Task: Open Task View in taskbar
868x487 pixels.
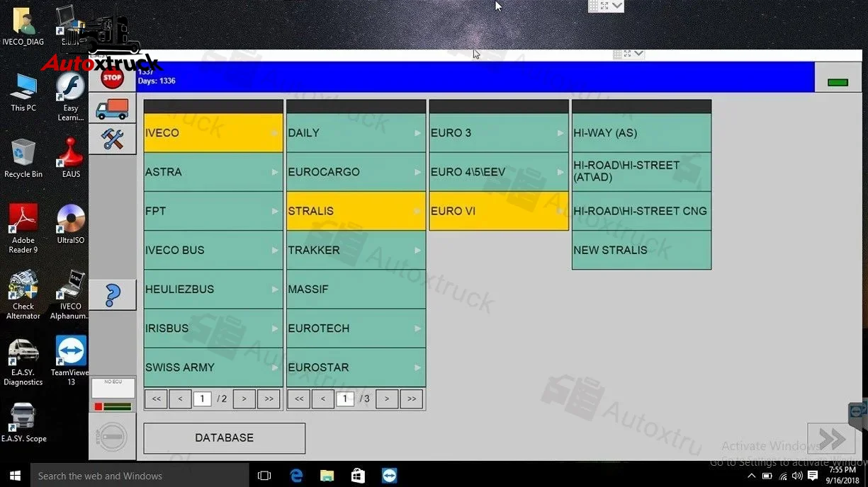Action: click(264, 476)
